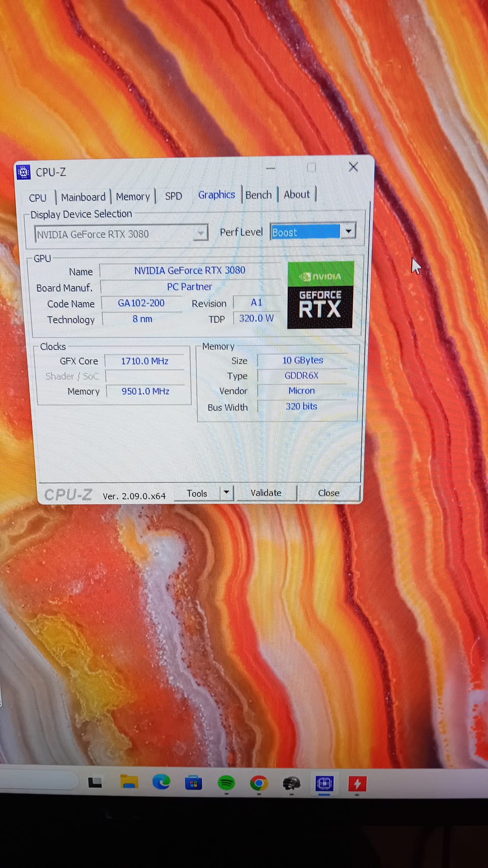The image size is (488, 868).
Task: Open the SPD tab
Action: tap(173, 196)
